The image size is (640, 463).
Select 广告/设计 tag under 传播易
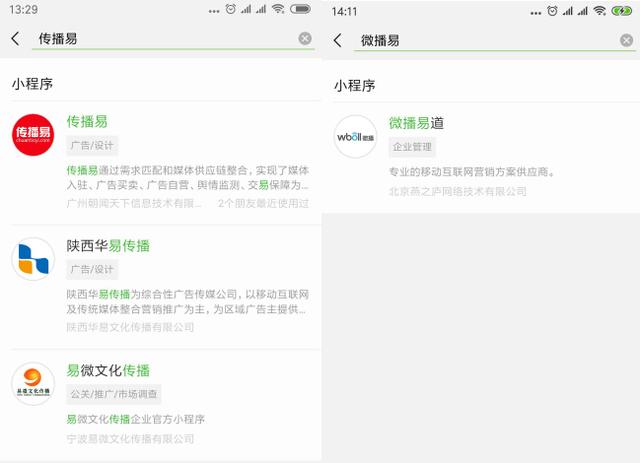92,145
